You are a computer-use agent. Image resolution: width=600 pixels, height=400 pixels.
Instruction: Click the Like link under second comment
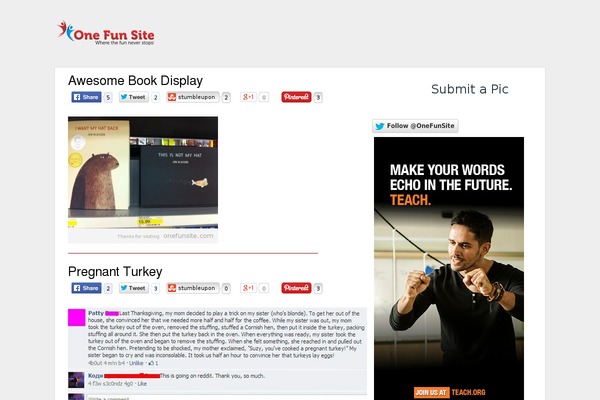point(142,384)
